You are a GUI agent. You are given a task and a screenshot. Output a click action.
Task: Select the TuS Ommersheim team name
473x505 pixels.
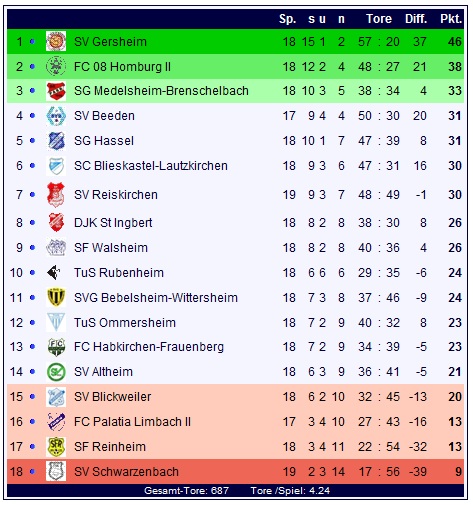[125, 323]
